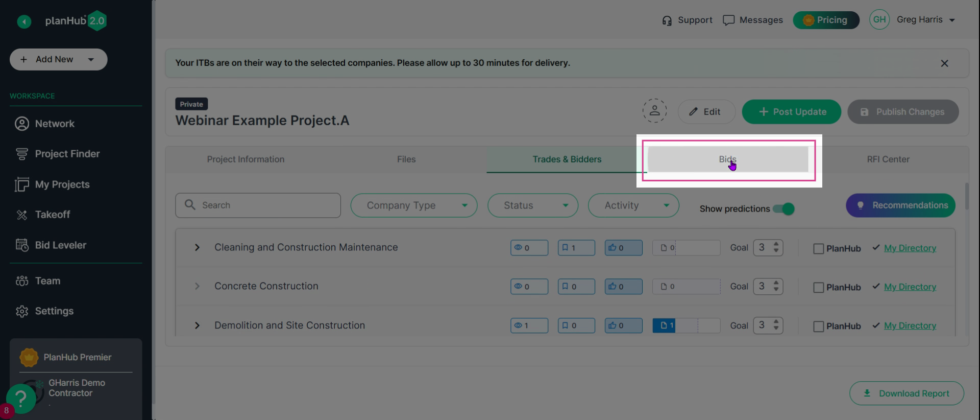Screen dimensions: 980x420
Task: Click the assign user dashed avatar icon
Action: (x=654, y=111)
